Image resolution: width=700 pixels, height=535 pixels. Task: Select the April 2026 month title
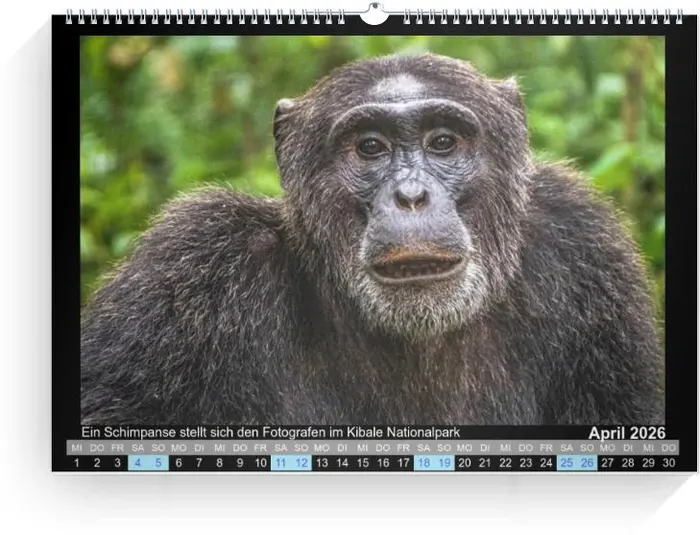pyautogui.click(x=626, y=433)
